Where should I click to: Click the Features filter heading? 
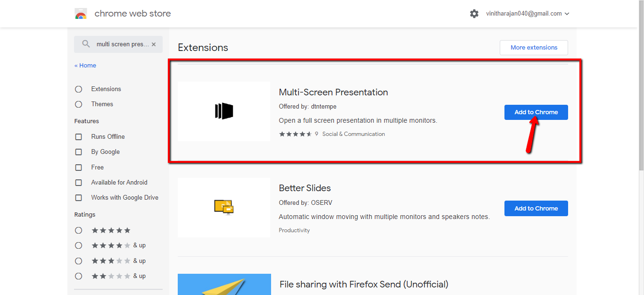[x=86, y=121]
